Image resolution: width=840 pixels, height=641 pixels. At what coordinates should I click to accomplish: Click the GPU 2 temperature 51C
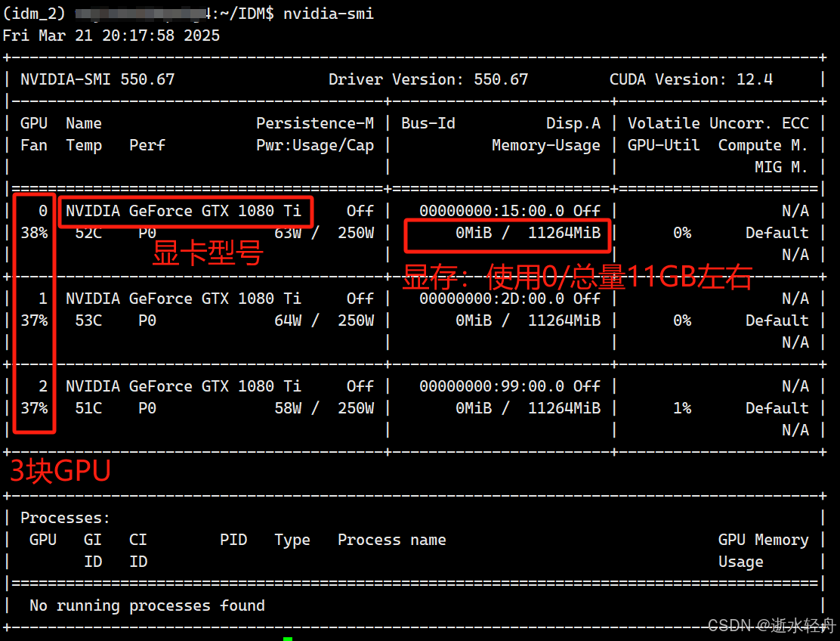88,408
